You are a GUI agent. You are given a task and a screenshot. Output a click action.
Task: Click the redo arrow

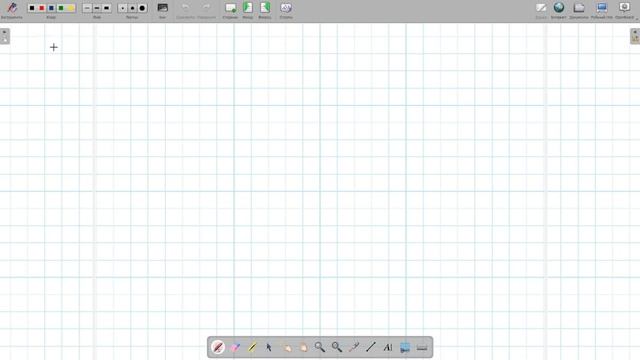click(x=207, y=7)
